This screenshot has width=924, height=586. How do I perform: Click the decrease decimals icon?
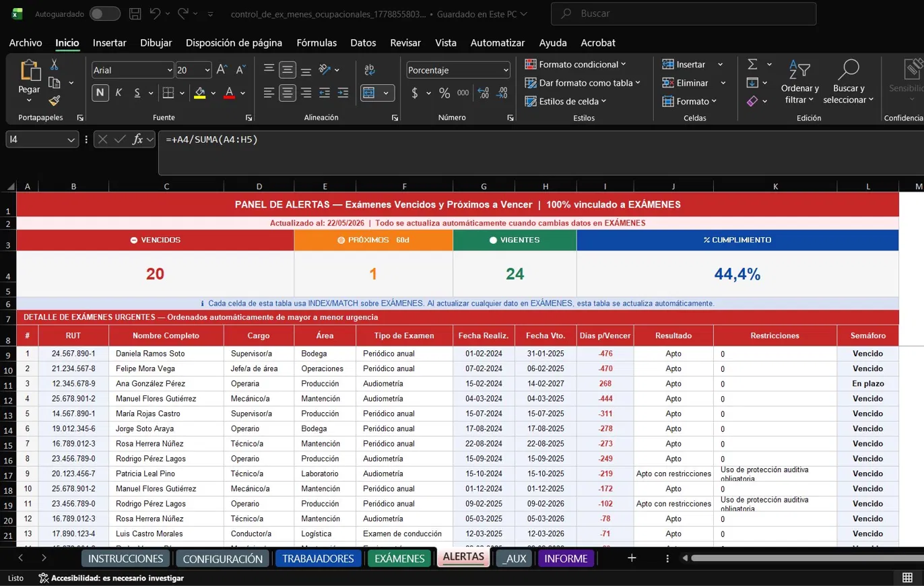point(502,93)
